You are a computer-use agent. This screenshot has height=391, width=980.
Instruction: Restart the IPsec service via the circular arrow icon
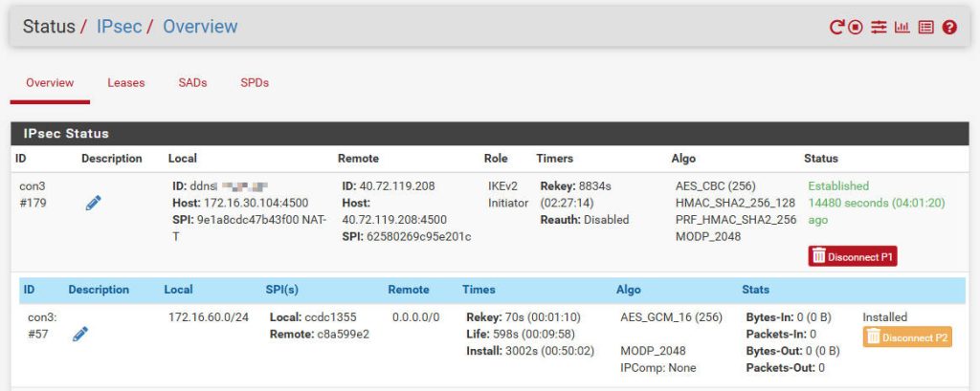pyautogui.click(x=836, y=28)
